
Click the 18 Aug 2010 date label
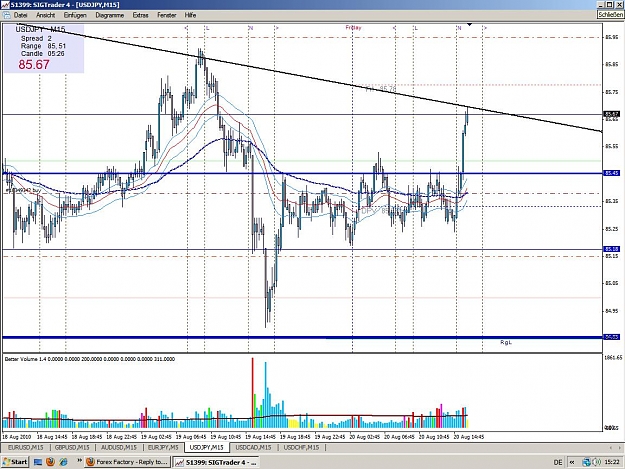click(x=16, y=437)
